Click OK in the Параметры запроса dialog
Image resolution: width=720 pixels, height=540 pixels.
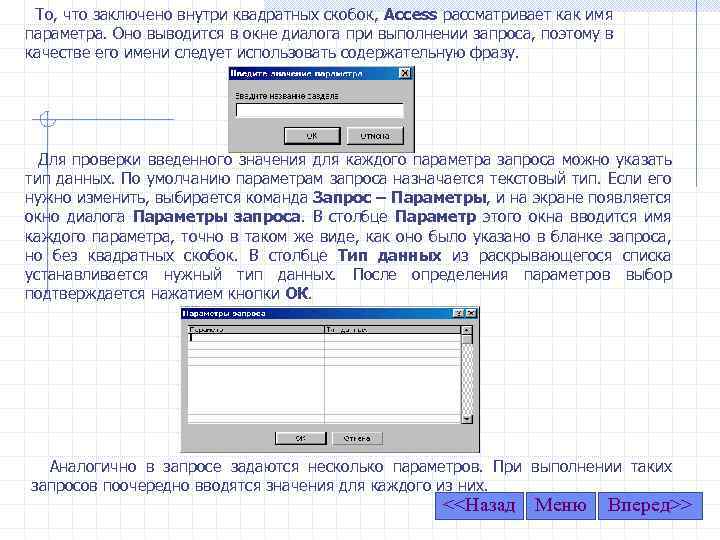click(301, 439)
